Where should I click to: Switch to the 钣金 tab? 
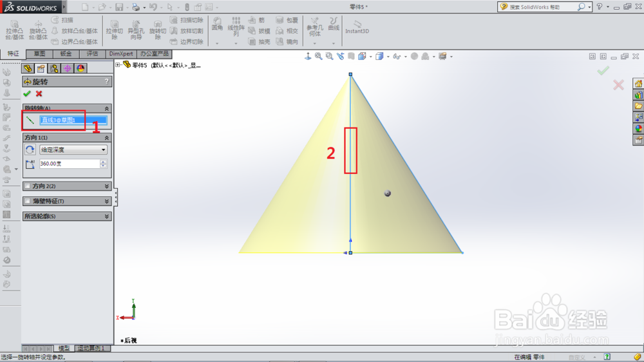pyautogui.click(x=66, y=54)
